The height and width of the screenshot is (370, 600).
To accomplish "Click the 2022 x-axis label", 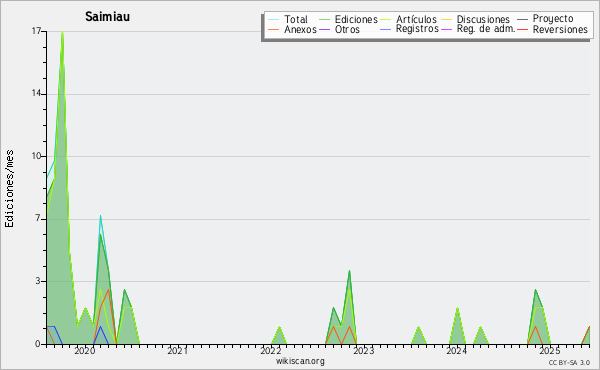I will [271, 351].
